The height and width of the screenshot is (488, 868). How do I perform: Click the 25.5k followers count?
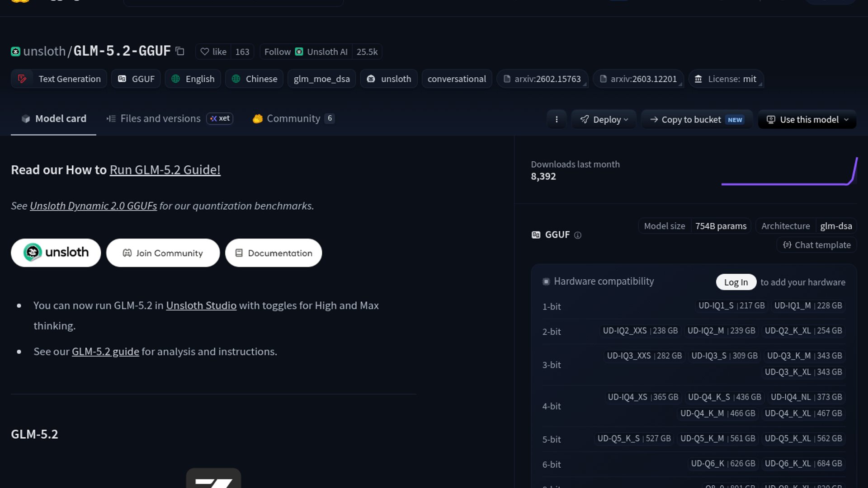tap(367, 52)
